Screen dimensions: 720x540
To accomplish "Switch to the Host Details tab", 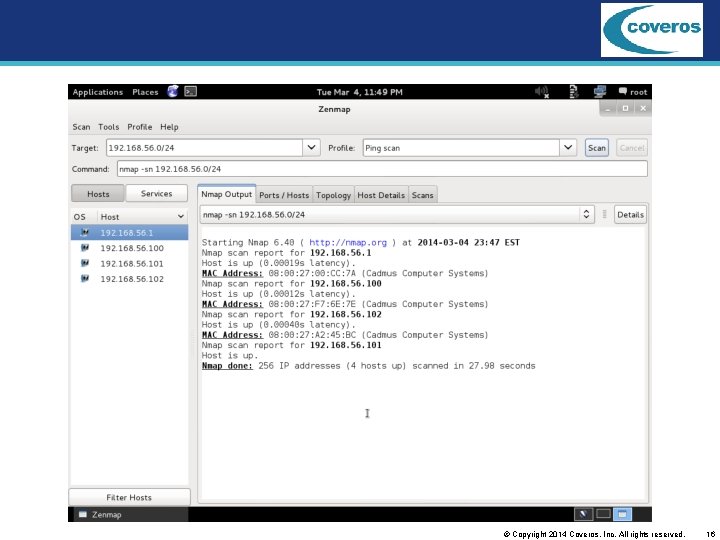I will pos(381,195).
